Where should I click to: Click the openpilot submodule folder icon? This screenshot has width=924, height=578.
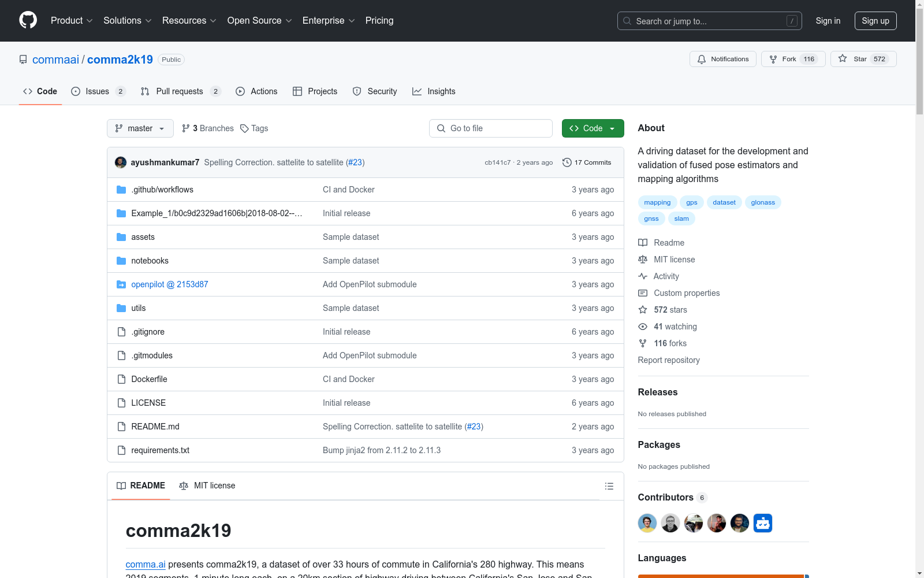(x=121, y=284)
